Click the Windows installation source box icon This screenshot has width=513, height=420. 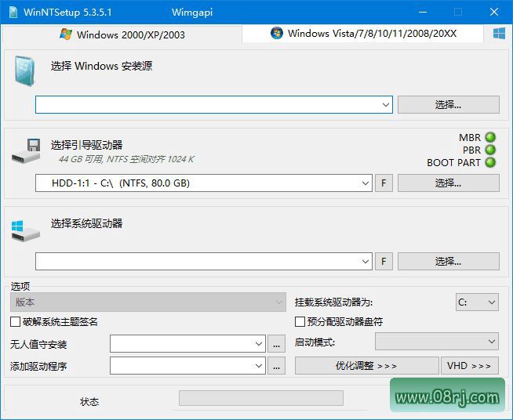24,71
